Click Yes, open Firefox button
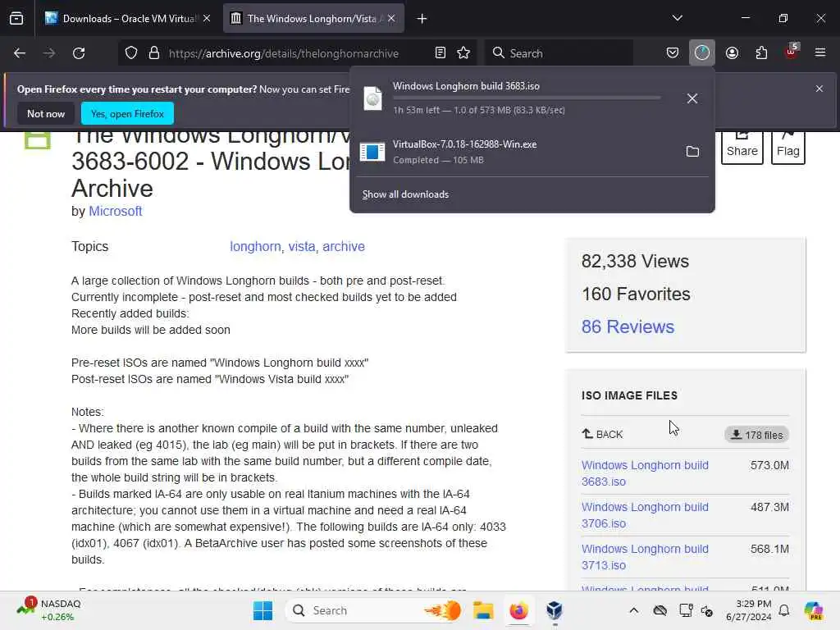 pos(127,114)
